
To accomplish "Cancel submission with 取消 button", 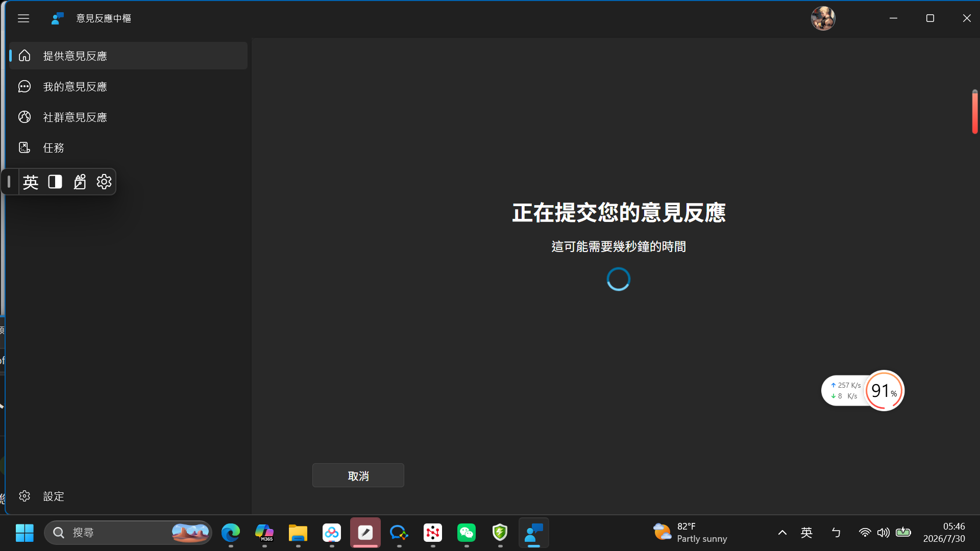I will point(358,475).
